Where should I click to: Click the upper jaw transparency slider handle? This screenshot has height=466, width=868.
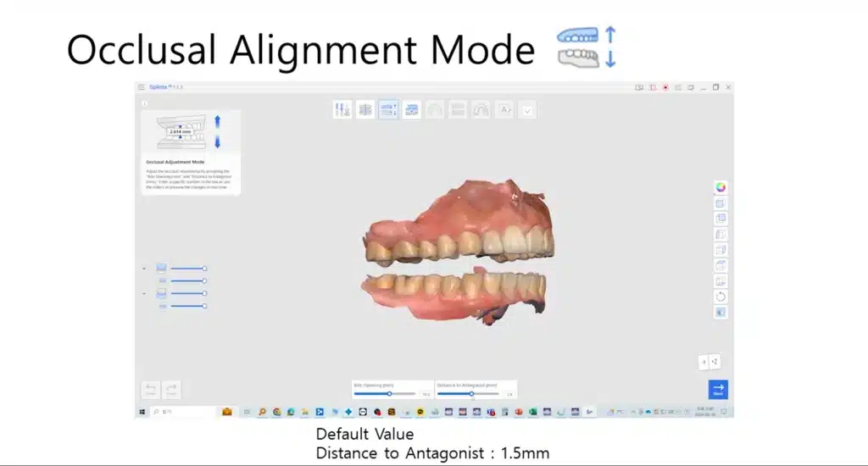204,269
